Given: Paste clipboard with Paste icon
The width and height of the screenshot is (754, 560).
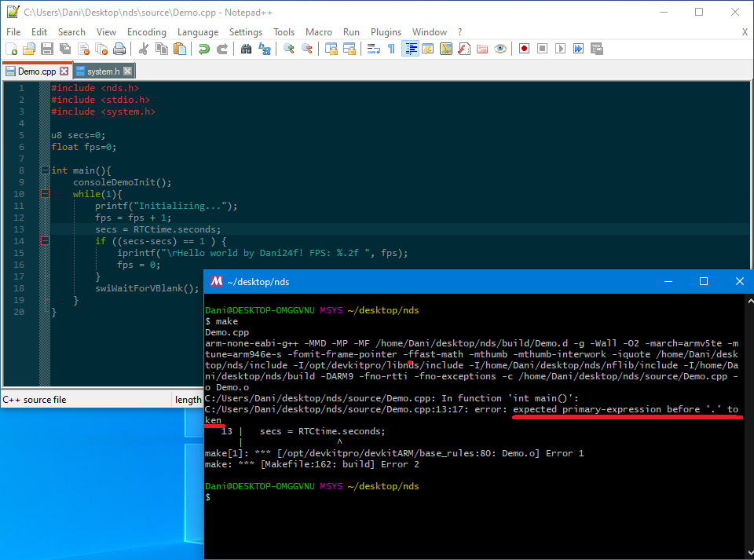Looking at the screenshot, I should (180, 49).
